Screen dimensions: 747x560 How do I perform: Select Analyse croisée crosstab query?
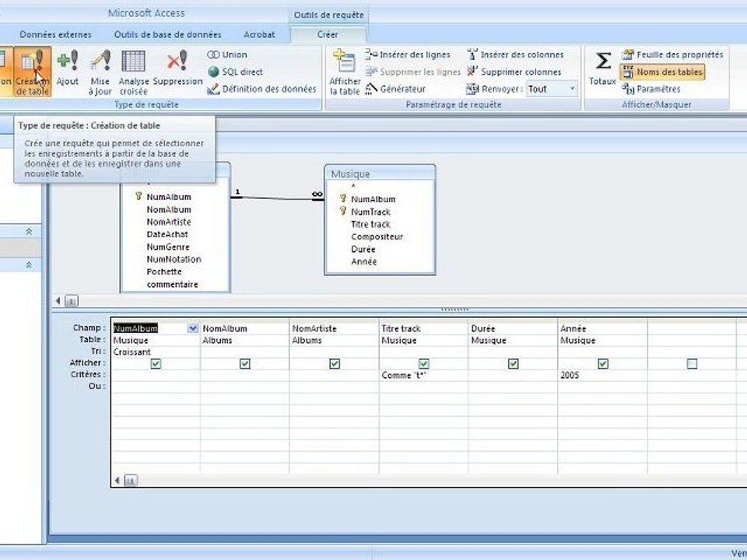[133, 72]
